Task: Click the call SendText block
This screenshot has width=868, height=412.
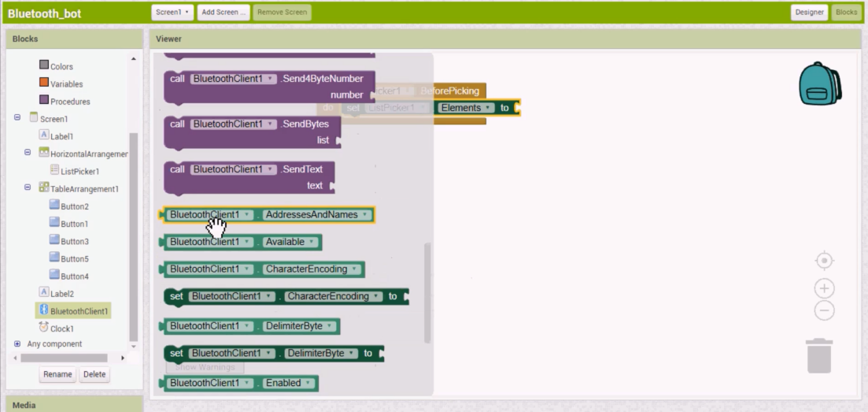Action: pyautogui.click(x=249, y=177)
